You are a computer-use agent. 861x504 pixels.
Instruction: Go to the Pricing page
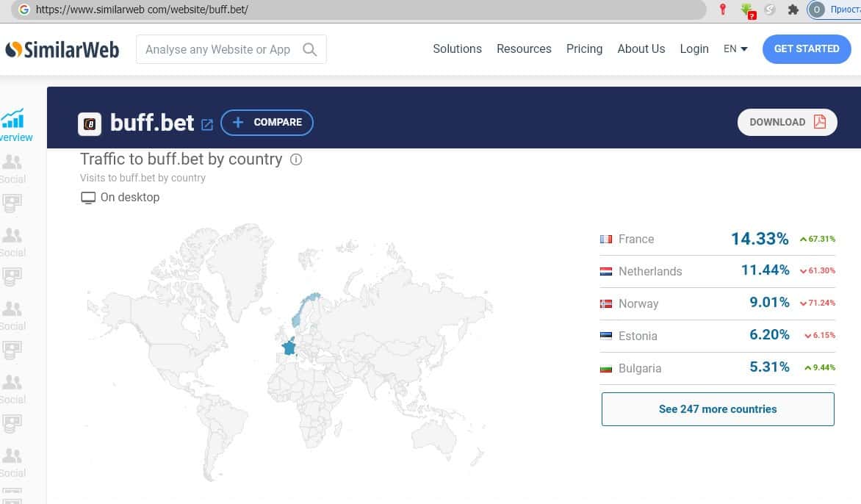584,49
